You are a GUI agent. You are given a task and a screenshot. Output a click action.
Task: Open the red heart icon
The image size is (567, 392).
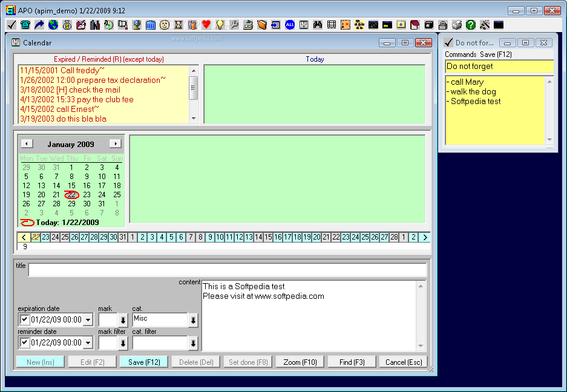(206, 25)
